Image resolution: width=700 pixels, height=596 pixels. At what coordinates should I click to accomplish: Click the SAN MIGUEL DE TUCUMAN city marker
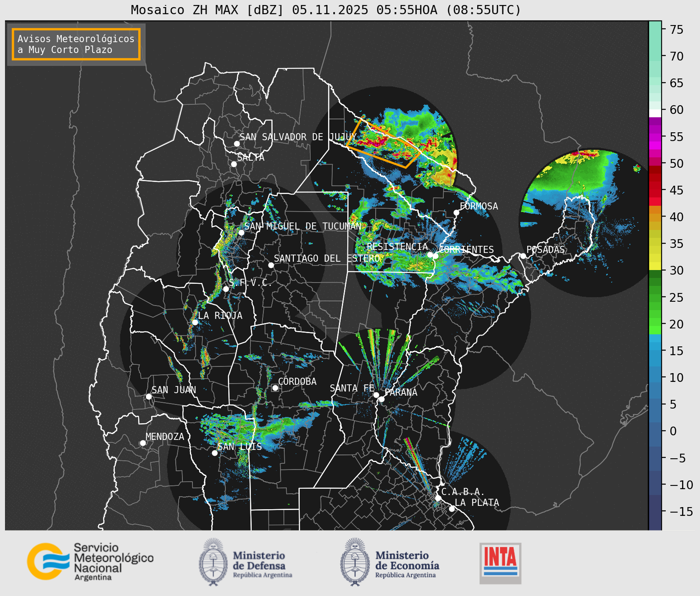(241, 232)
